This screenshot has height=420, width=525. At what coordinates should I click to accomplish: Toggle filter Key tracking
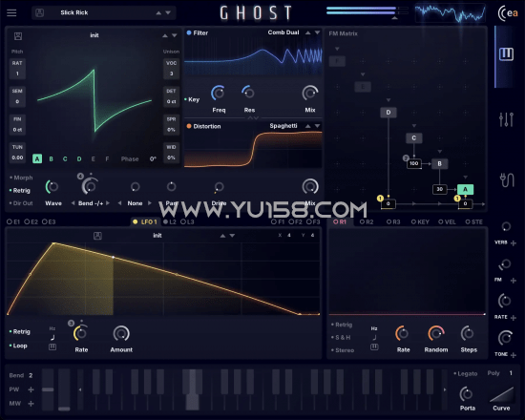192,99
